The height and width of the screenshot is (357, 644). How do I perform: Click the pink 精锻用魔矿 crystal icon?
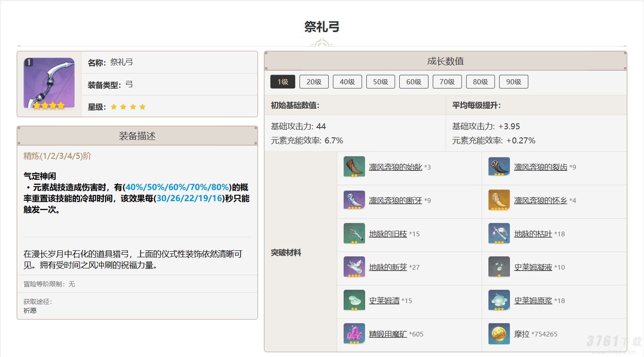pyautogui.click(x=354, y=334)
